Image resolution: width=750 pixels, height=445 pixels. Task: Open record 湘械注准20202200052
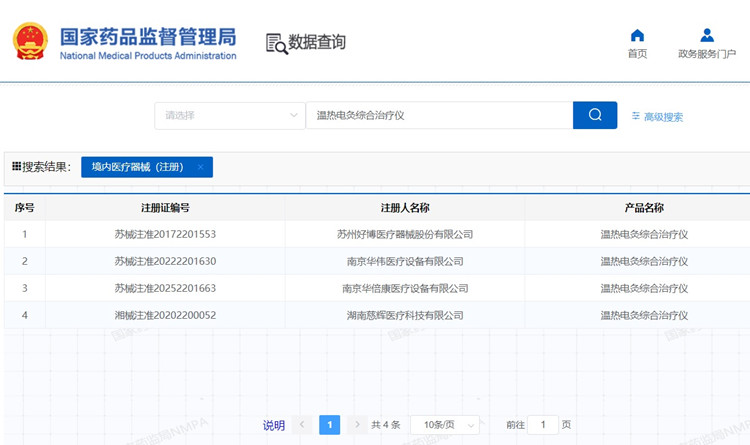coord(165,315)
